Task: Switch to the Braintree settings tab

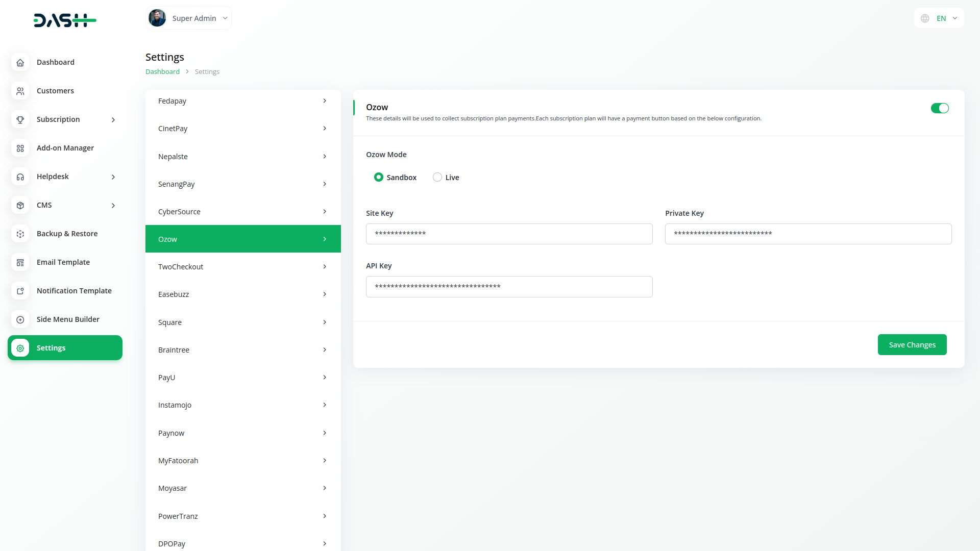Action: tap(243, 350)
